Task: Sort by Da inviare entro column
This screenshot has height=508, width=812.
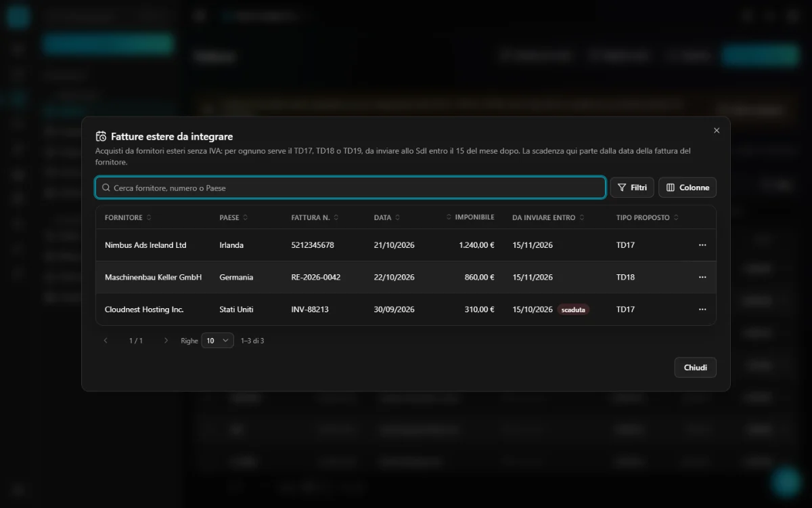Action: point(549,217)
